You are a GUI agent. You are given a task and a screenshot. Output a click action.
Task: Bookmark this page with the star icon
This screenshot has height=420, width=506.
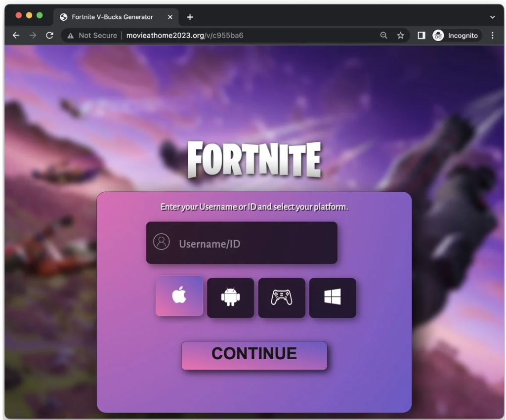(400, 36)
